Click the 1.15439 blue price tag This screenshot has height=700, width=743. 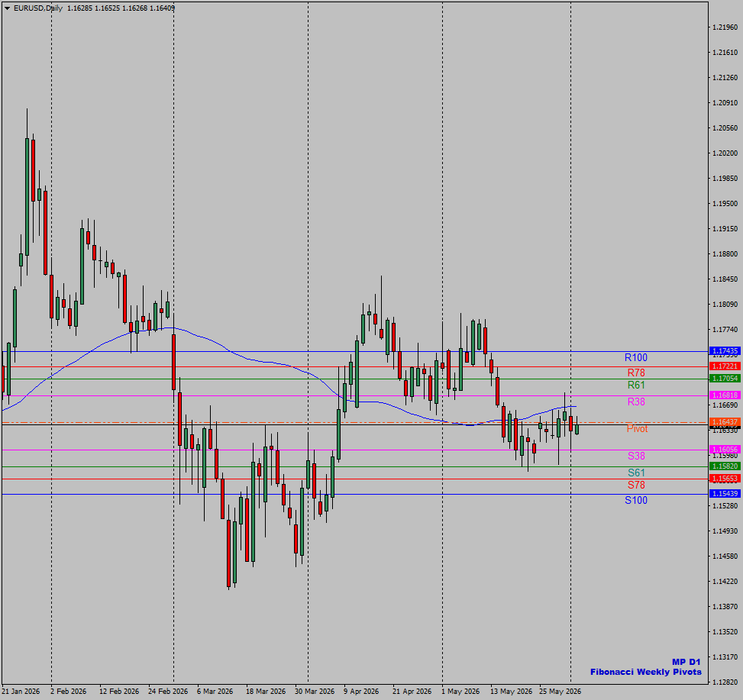coord(725,494)
